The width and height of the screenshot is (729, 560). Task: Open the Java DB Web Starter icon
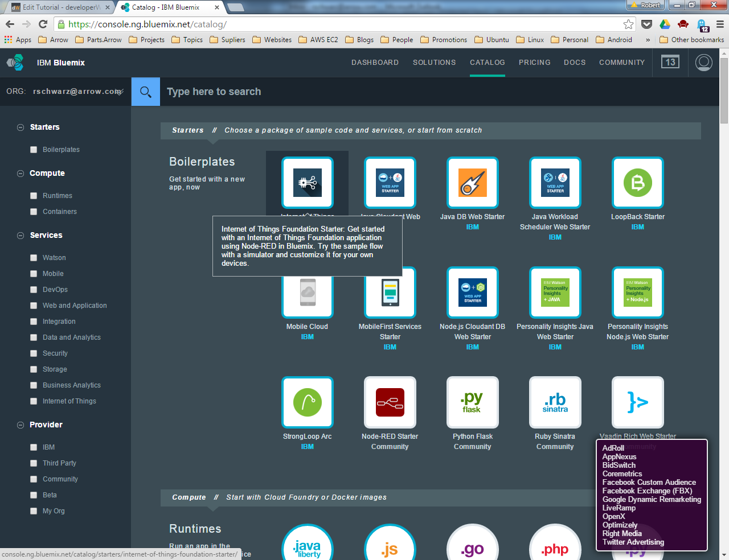pos(473,183)
